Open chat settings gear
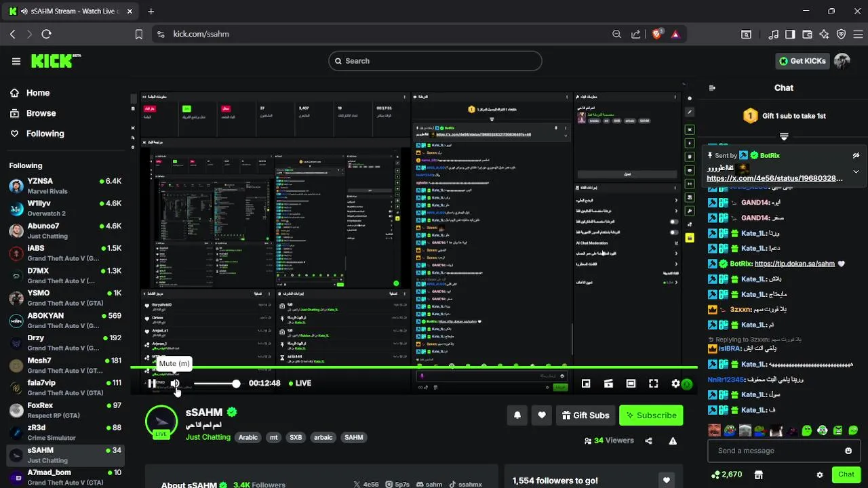Viewport: 868px width, 488px height. click(x=820, y=474)
